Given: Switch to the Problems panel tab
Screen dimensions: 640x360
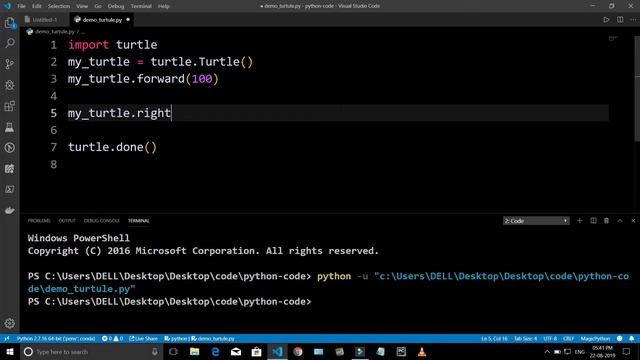Looking at the screenshot, I should click(39, 221).
